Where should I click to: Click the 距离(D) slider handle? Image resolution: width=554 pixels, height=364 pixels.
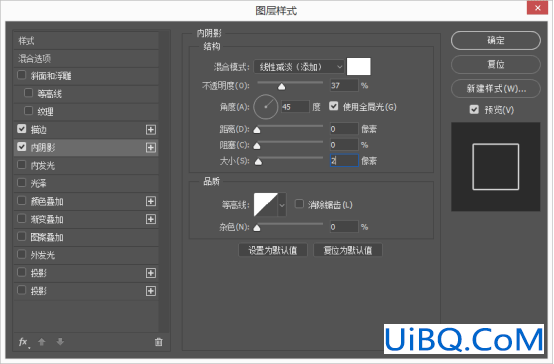[257, 130]
